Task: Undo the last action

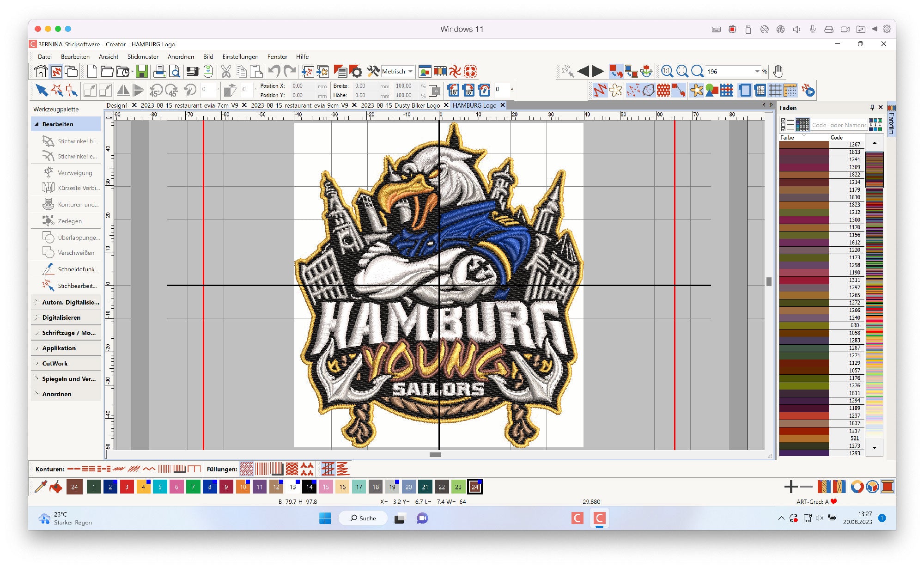Action: 274,71
